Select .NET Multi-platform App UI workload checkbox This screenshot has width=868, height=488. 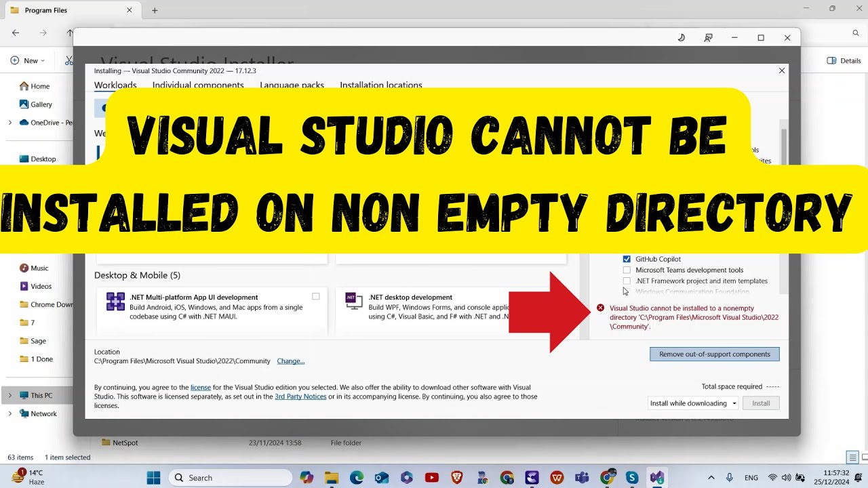pyautogui.click(x=316, y=296)
